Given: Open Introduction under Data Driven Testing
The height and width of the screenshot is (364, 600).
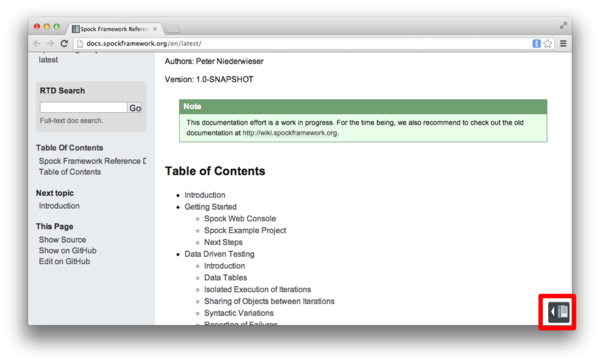Looking at the screenshot, I should [x=224, y=266].
